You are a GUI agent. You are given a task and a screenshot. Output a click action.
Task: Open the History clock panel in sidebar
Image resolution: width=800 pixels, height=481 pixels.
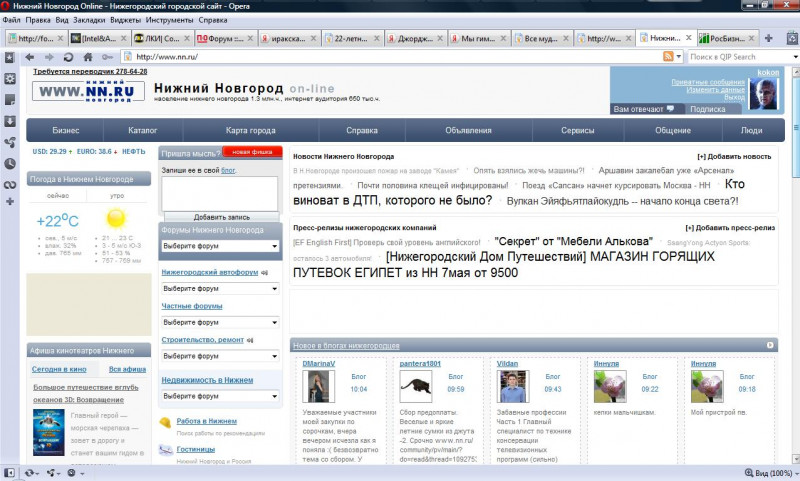click(x=10, y=163)
